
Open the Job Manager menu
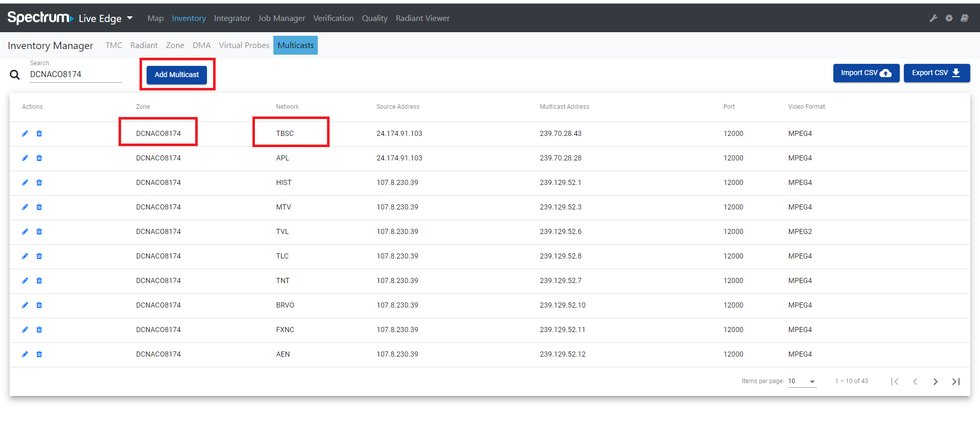point(282,18)
